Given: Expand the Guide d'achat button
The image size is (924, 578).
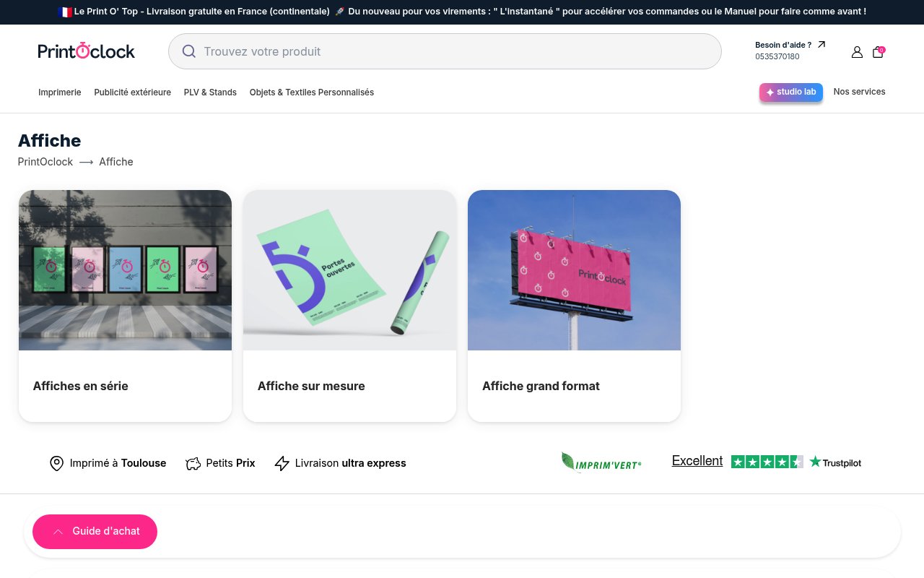Looking at the screenshot, I should click(95, 532).
